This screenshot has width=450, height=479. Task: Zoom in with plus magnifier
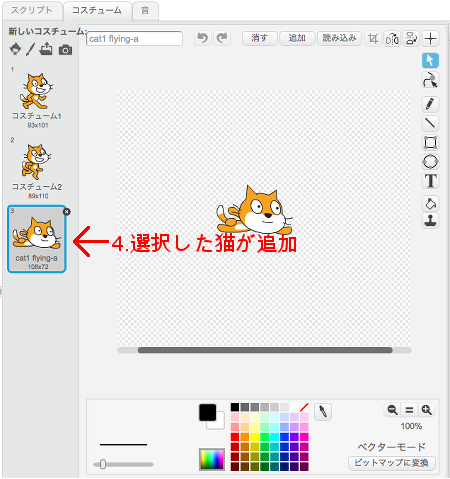427,410
